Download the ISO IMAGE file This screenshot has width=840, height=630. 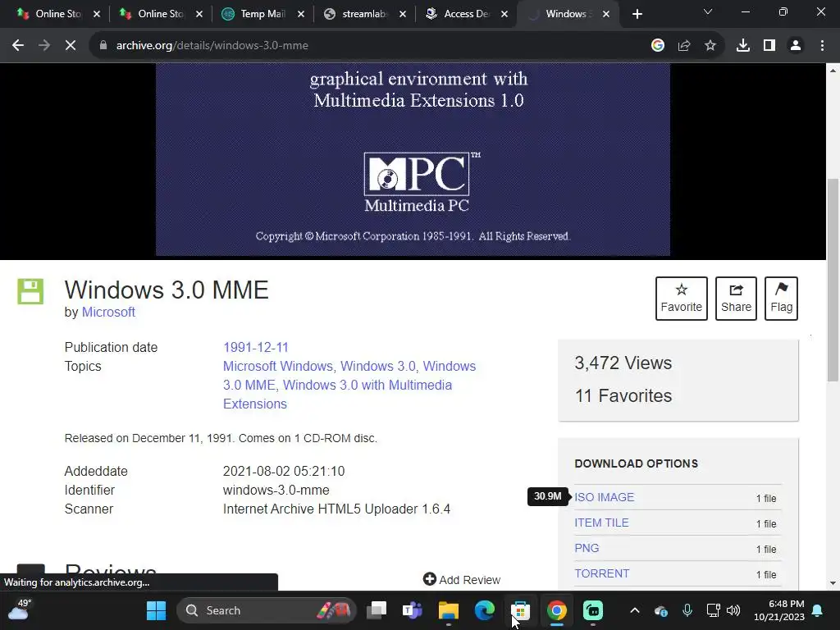[605, 497]
